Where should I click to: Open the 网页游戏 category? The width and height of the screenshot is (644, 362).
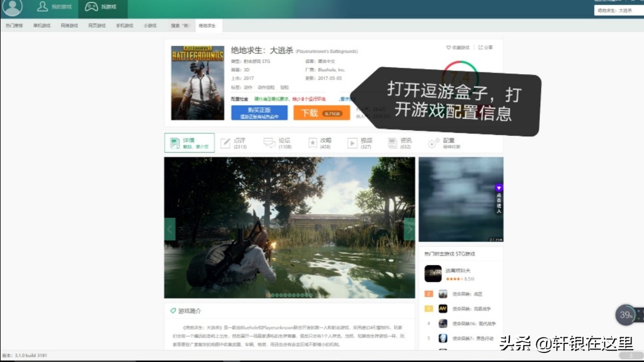pos(97,25)
